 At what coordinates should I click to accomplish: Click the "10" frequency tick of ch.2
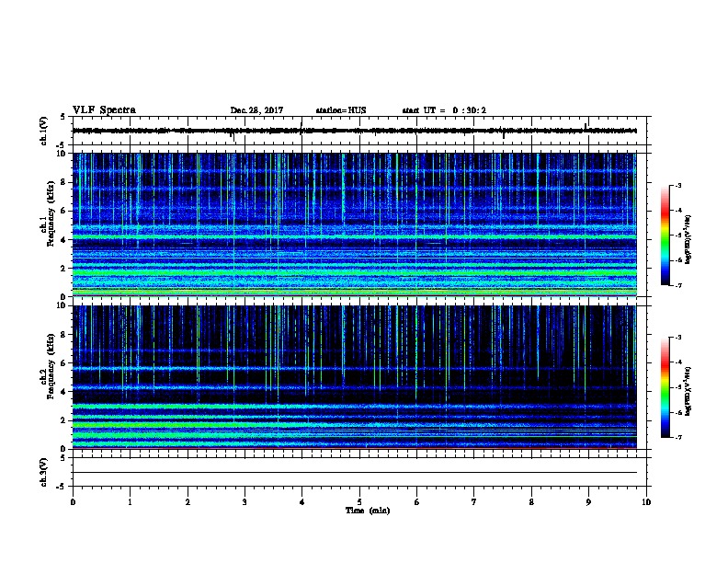(63, 305)
